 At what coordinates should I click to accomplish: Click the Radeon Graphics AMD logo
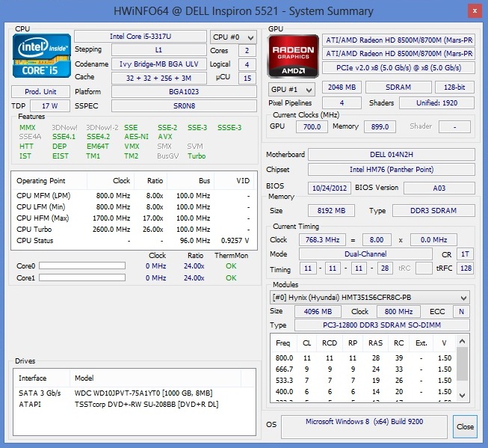point(293,56)
